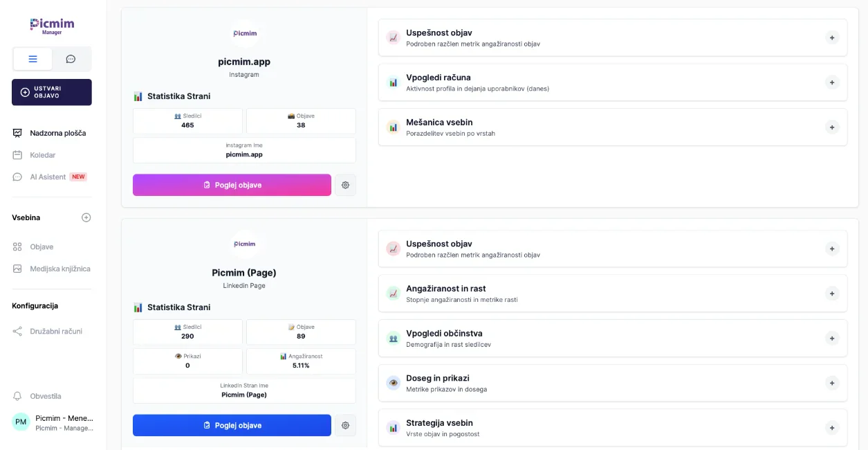
Task: Open the AI Asistent menu item
Action: (48, 177)
